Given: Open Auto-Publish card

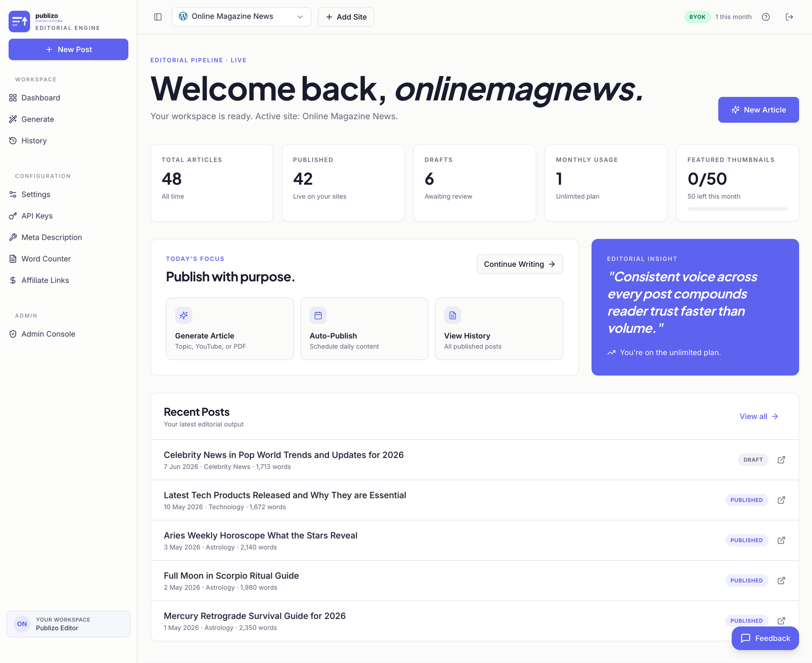Looking at the screenshot, I should (364, 329).
